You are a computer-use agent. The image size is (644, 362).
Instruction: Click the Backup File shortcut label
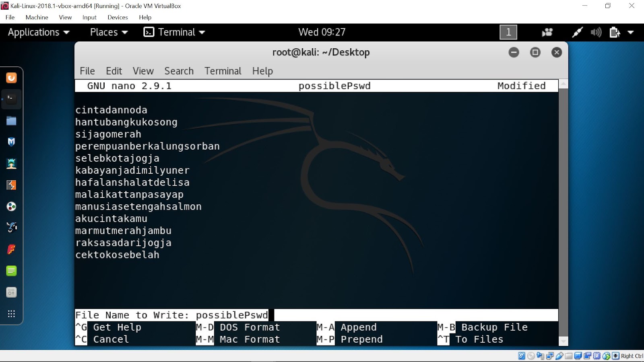[x=495, y=327]
